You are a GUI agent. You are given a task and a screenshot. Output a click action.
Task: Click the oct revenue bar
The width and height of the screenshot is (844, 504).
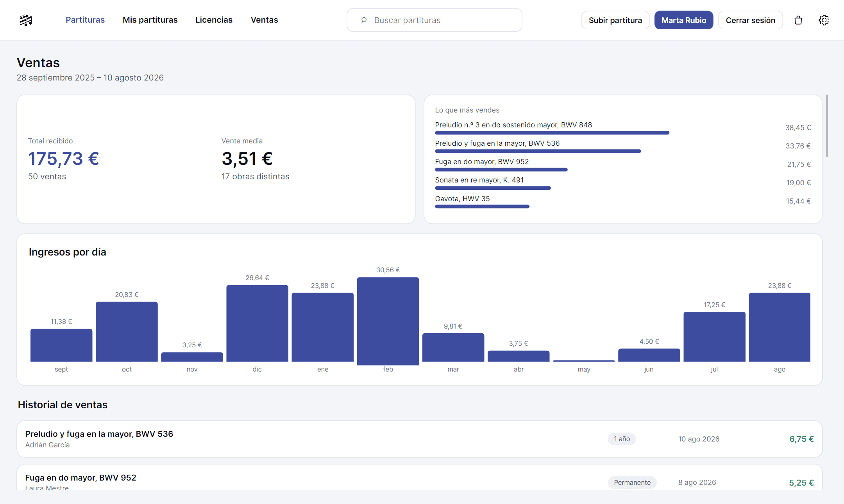click(x=127, y=331)
